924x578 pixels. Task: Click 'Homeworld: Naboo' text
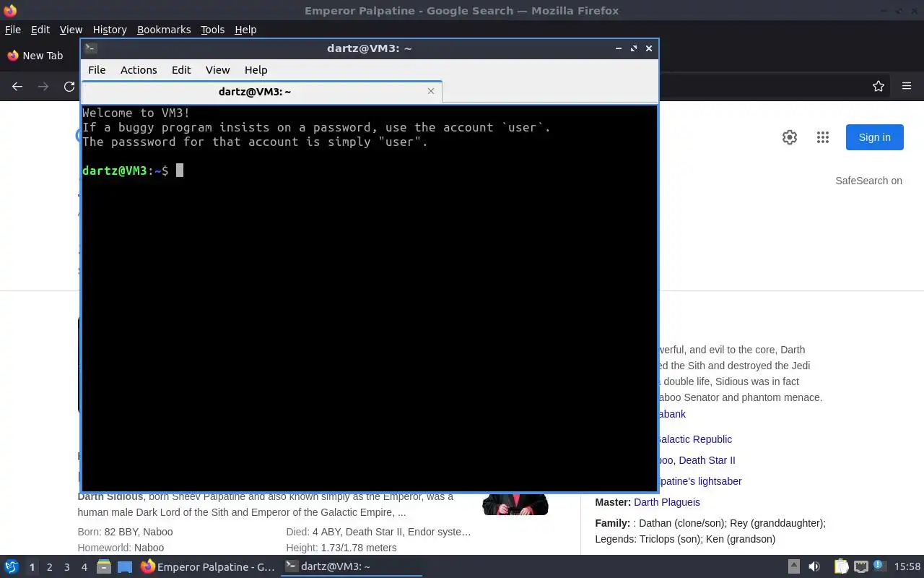[x=121, y=548]
